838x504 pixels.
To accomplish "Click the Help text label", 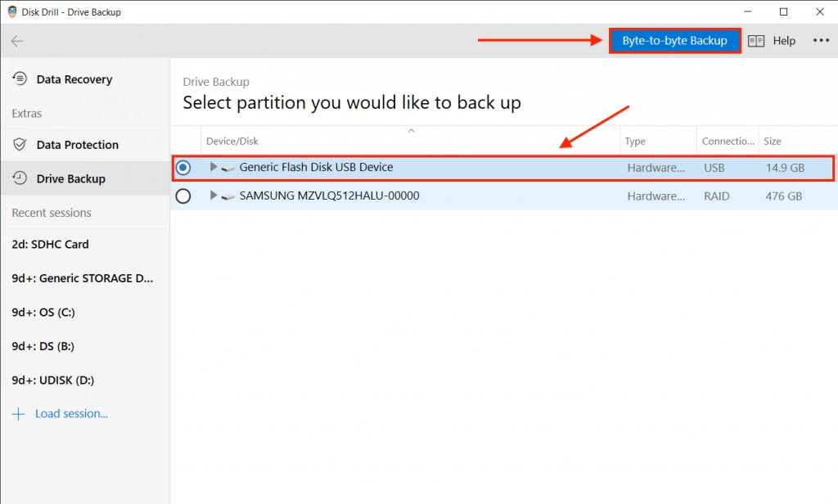I will pos(784,41).
